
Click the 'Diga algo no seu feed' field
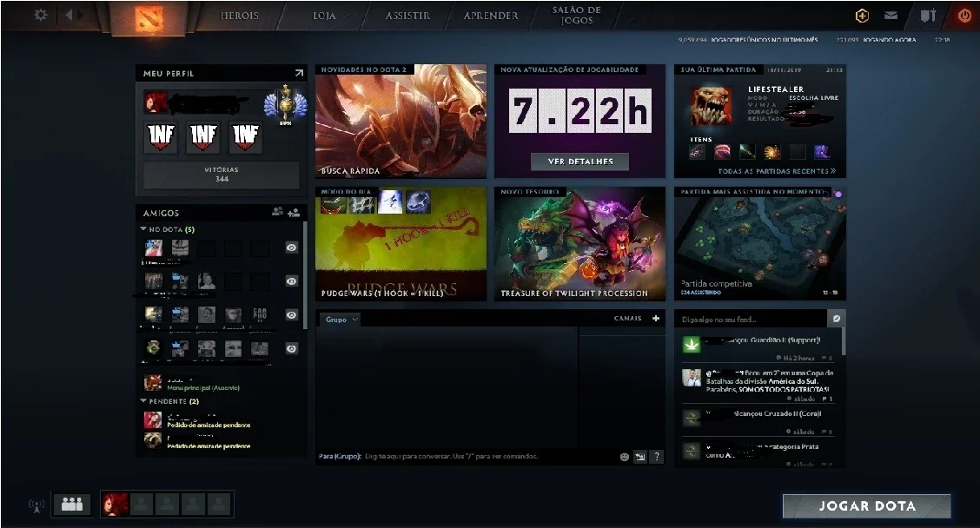pos(752,319)
